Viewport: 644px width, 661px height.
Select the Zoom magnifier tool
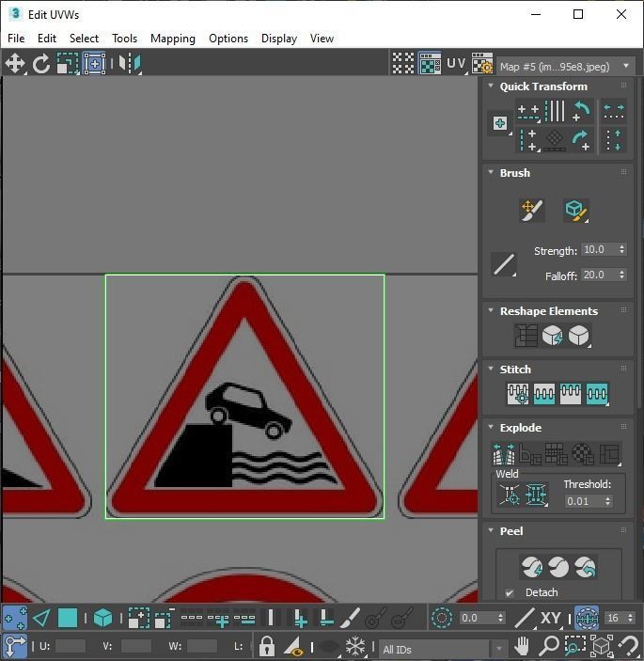[x=549, y=645]
